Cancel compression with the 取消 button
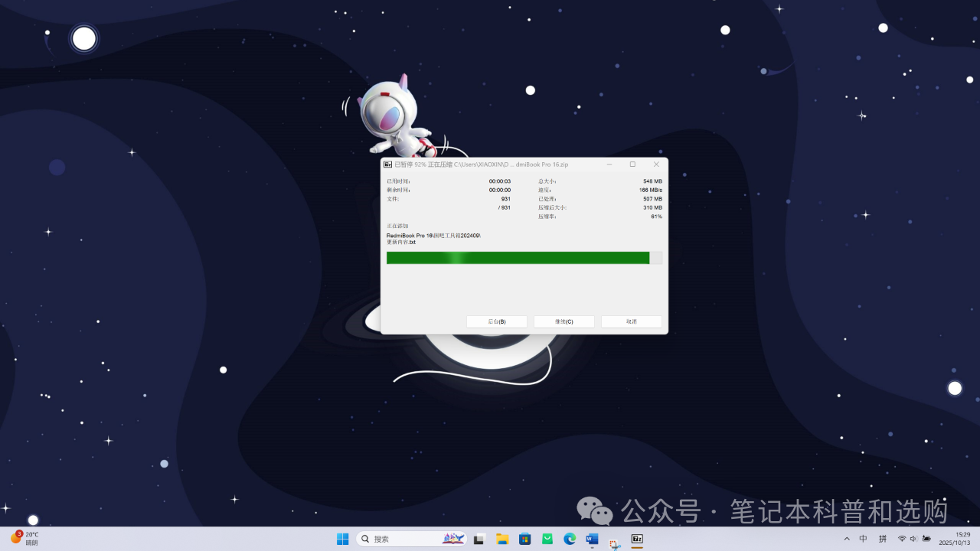Viewport: 980px width, 551px height. (631, 321)
